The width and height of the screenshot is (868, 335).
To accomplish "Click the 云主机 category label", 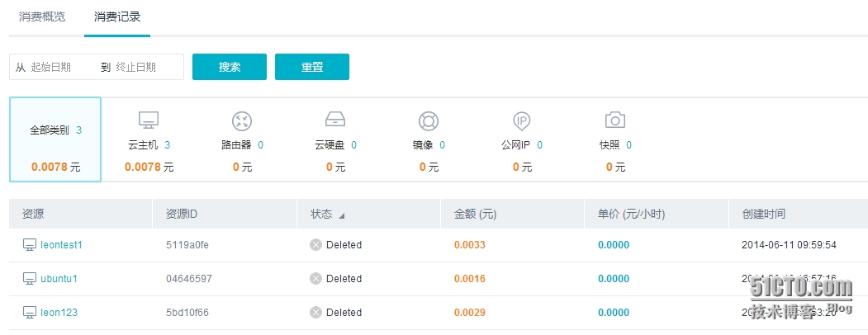I will 143,145.
